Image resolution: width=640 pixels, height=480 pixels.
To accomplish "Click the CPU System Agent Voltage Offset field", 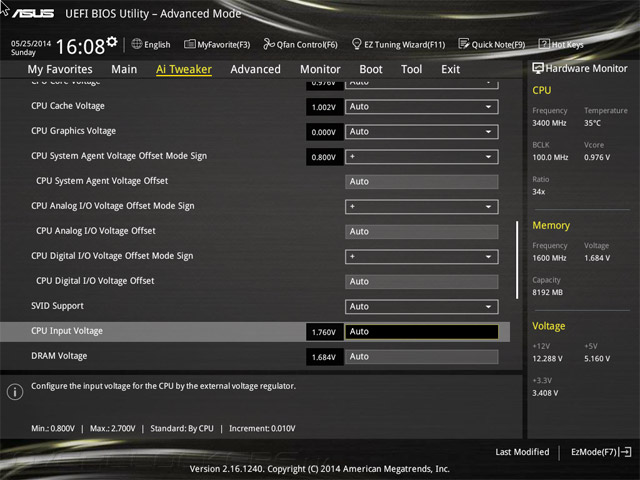I will (422, 182).
